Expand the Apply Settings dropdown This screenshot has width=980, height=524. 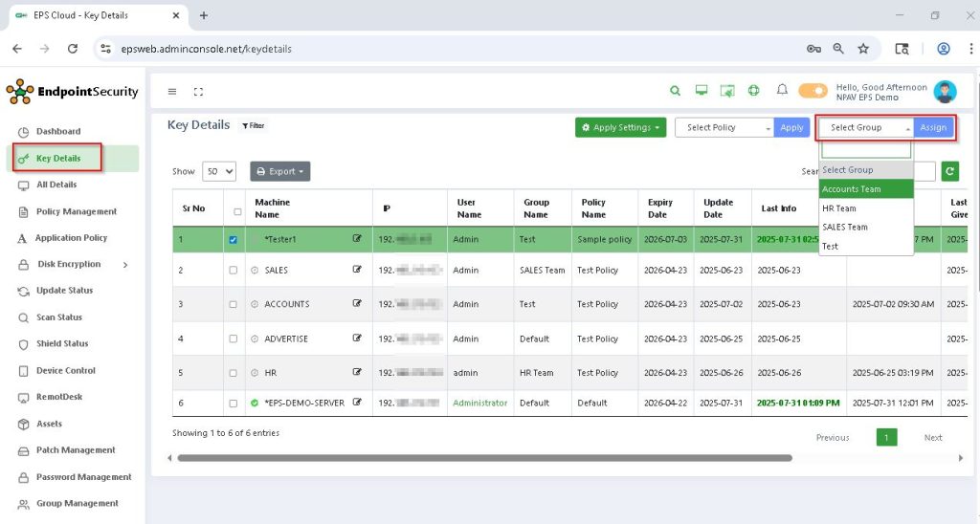point(620,128)
